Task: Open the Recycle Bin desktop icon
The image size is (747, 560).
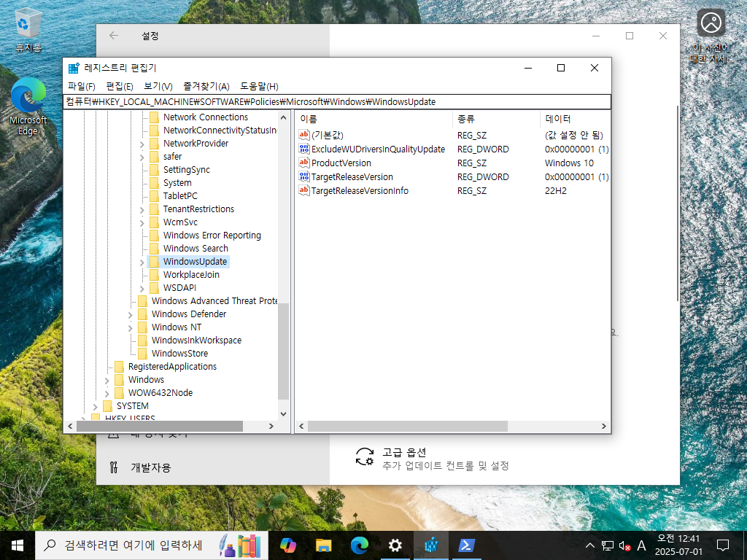Action: coord(28,29)
